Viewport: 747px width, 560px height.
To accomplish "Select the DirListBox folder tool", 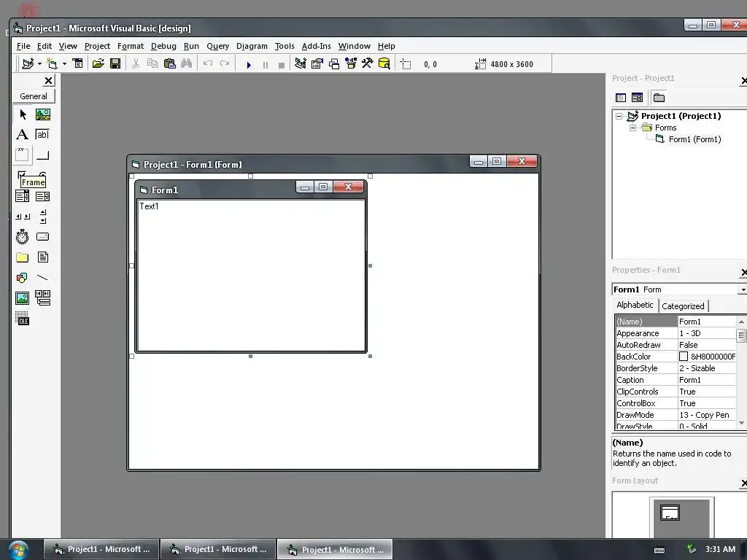I will [x=23, y=257].
